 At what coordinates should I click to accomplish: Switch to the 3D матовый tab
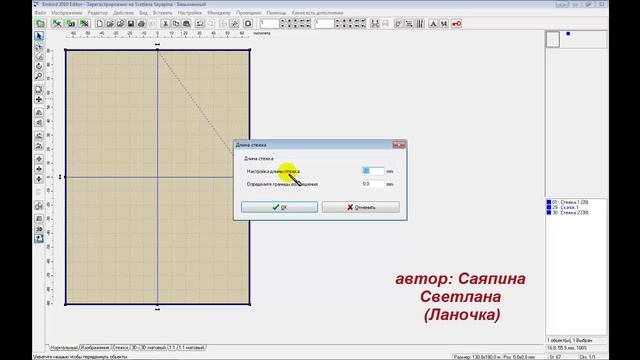pyautogui.click(x=153, y=348)
